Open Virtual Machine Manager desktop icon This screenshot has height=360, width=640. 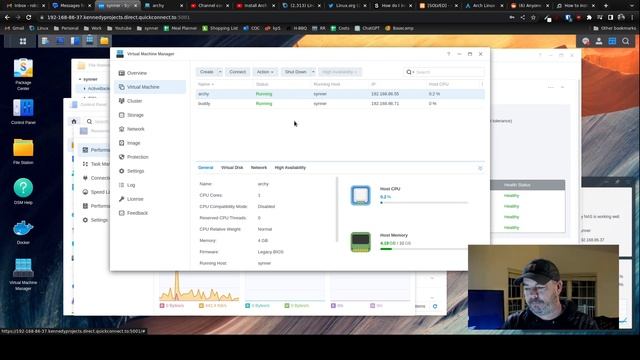(23, 274)
